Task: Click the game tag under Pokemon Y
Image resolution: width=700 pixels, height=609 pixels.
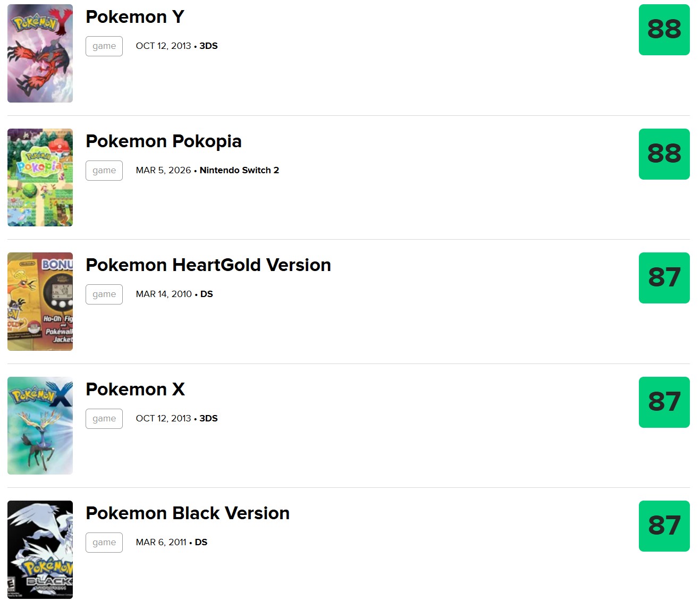Action: pos(104,46)
